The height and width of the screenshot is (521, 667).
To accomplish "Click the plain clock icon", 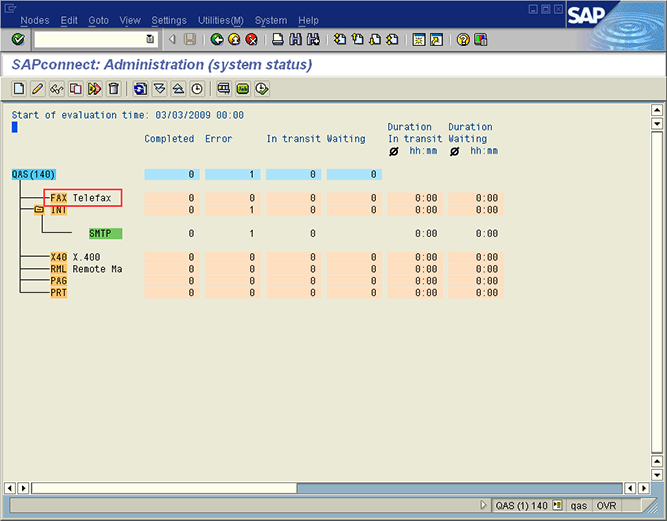I will (x=197, y=89).
